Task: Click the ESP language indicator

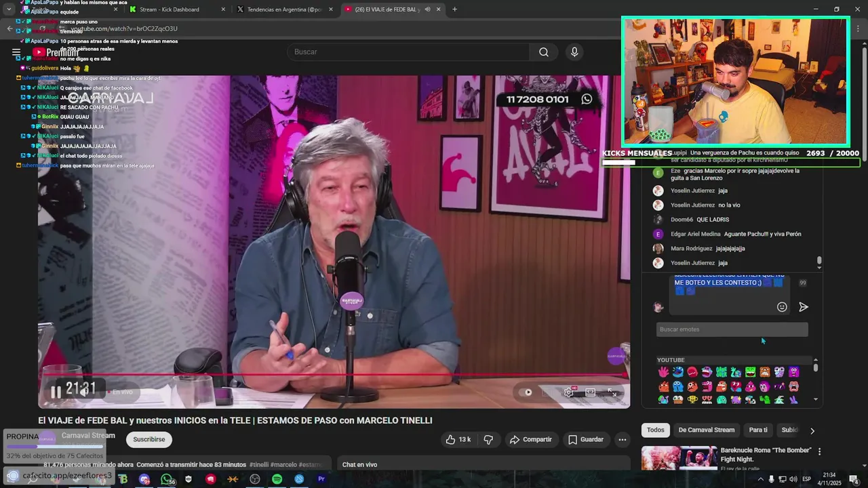Action: (807, 479)
